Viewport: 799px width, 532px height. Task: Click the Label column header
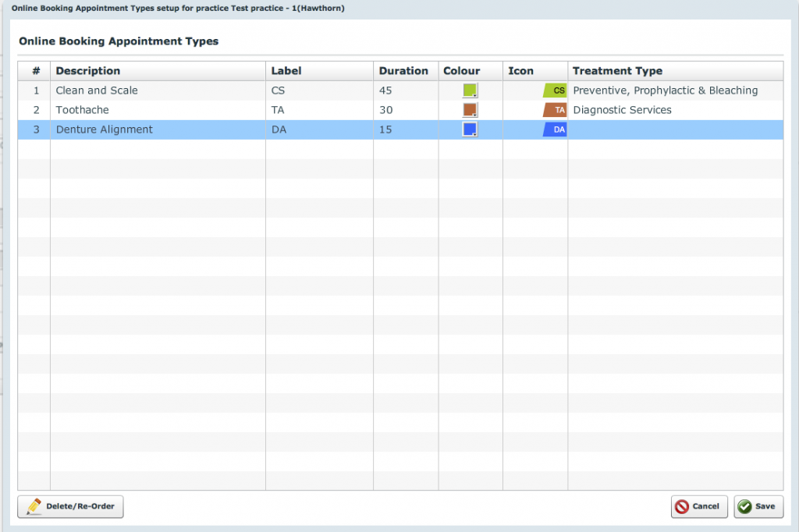(319, 71)
